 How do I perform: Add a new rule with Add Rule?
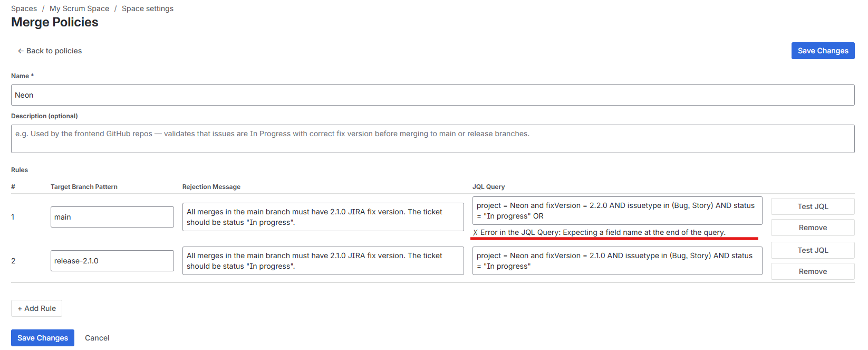click(x=37, y=308)
